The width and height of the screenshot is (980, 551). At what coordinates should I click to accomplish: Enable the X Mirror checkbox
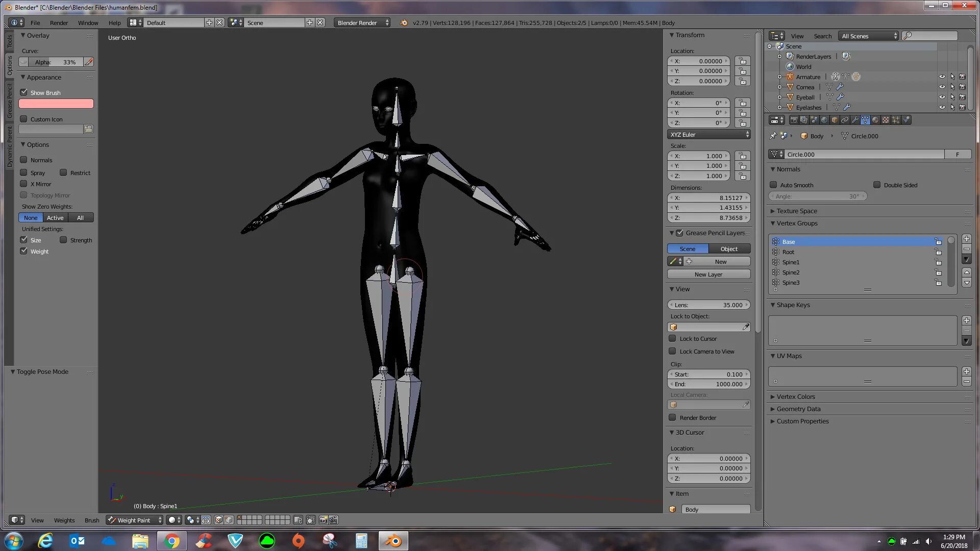tap(23, 184)
